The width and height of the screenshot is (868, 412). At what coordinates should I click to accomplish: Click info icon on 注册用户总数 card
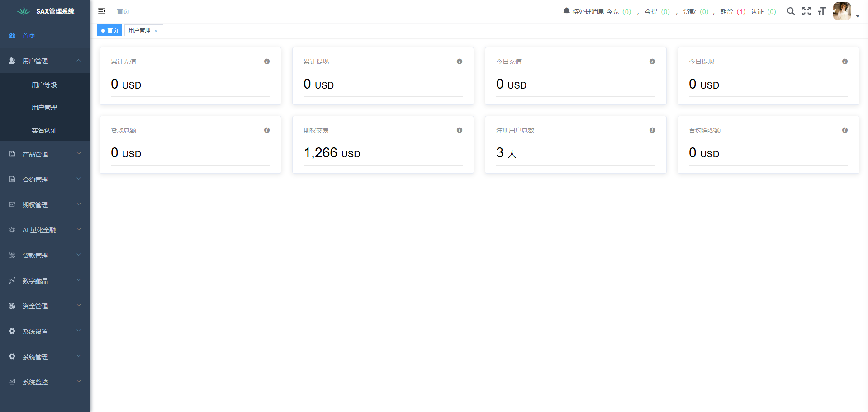pos(652,130)
